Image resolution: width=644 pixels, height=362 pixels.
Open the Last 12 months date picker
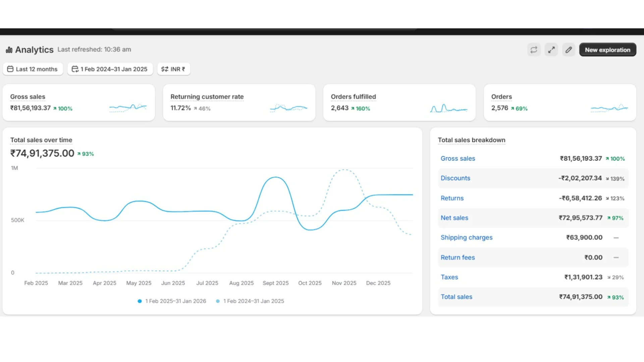tap(33, 69)
